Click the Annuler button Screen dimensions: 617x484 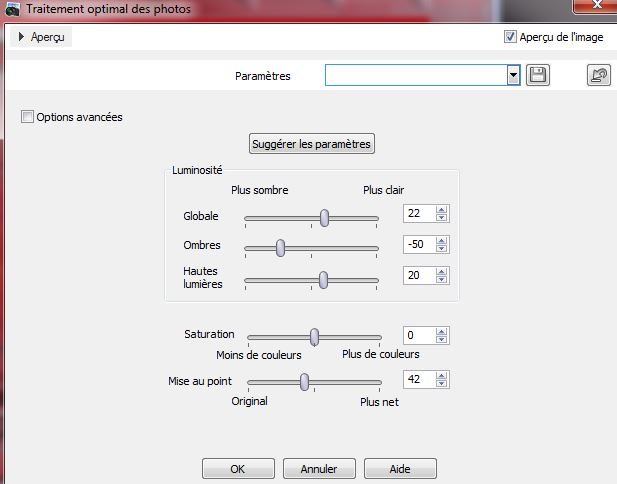[x=319, y=469]
